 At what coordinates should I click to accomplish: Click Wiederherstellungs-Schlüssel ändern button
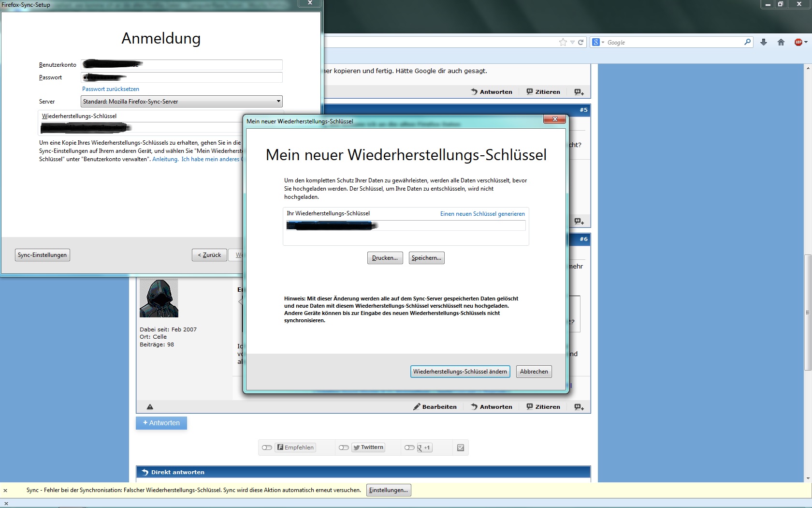[x=460, y=372]
